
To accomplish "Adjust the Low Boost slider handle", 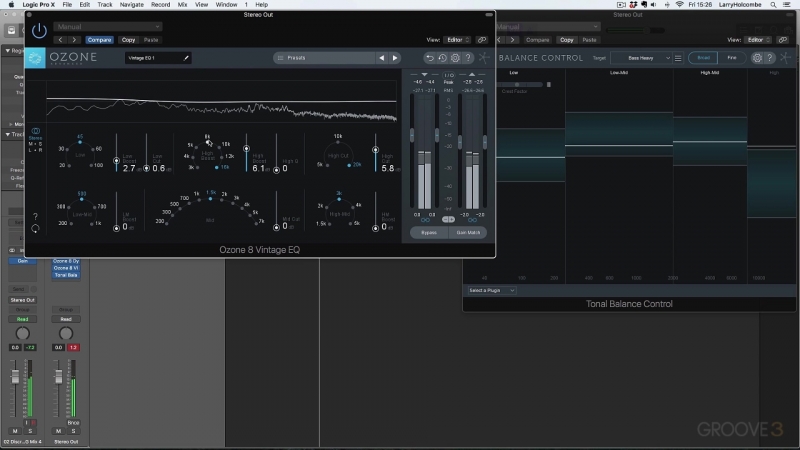I will (x=116, y=161).
